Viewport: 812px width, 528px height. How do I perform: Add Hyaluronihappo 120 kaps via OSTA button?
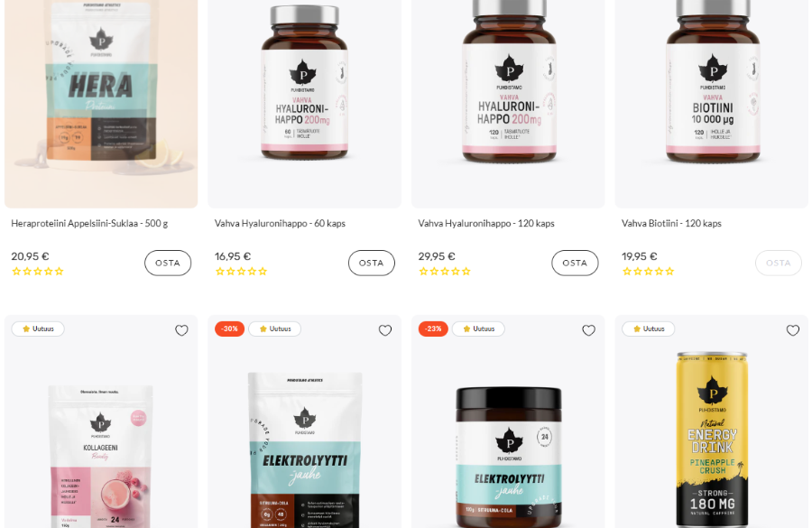pyautogui.click(x=575, y=263)
